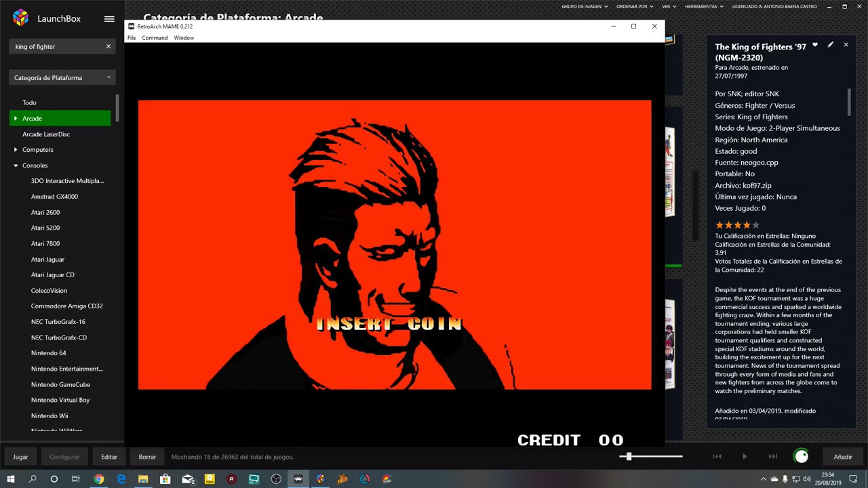
Task: Select Atari 5200 platform
Action: (45, 228)
